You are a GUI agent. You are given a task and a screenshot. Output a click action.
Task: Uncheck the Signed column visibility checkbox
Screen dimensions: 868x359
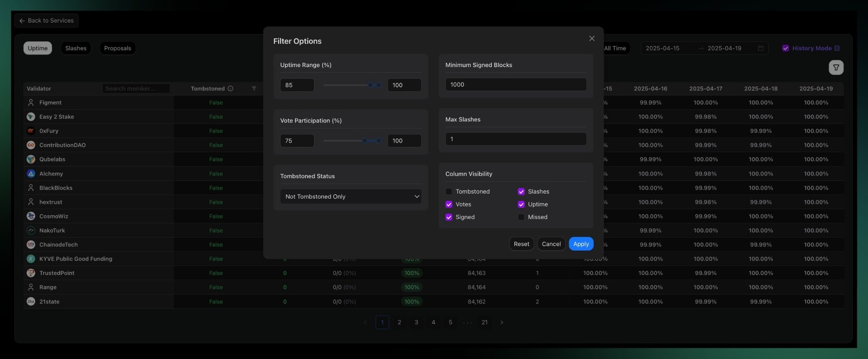click(449, 217)
